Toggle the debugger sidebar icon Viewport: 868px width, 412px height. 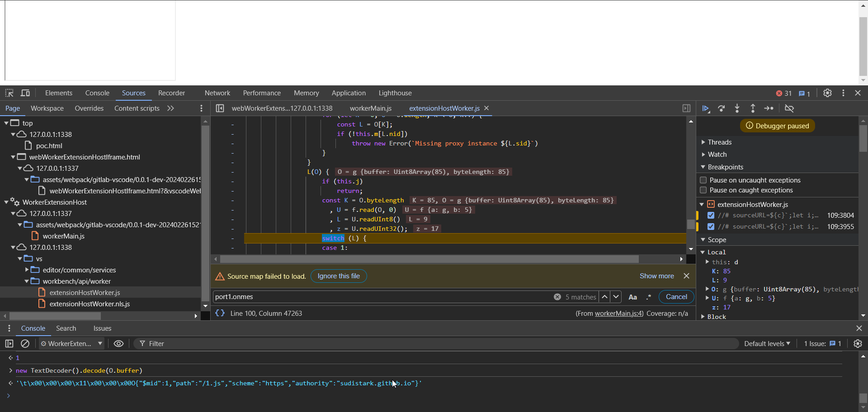pyautogui.click(x=686, y=108)
